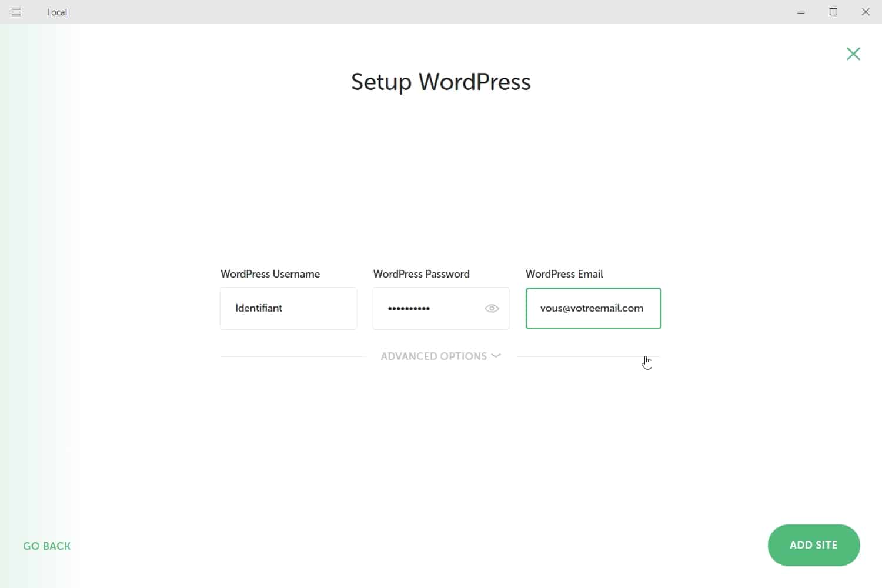
Task: Maximize the Local window
Action: (x=833, y=12)
